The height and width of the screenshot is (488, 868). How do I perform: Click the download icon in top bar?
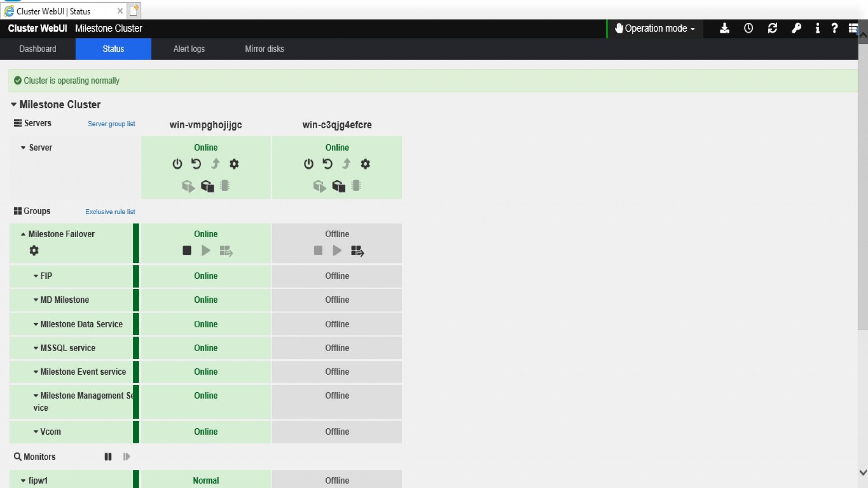(725, 28)
